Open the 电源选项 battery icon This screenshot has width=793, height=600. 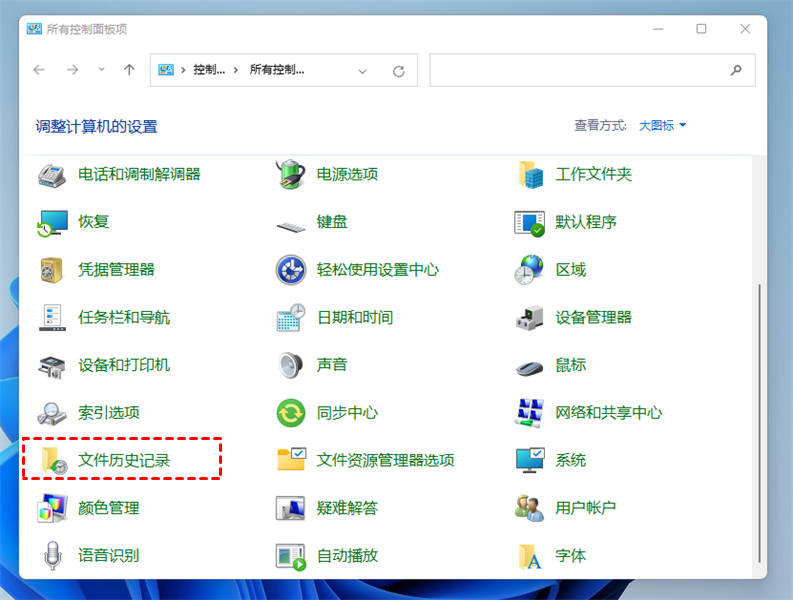pyautogui.click(x=291, y=175)
